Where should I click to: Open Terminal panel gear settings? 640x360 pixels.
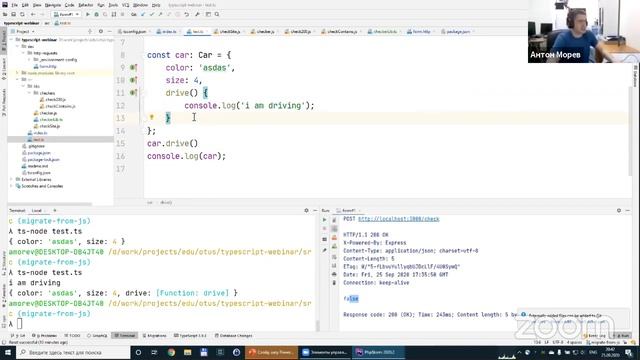pyautogui.click(x=307, y=211)
